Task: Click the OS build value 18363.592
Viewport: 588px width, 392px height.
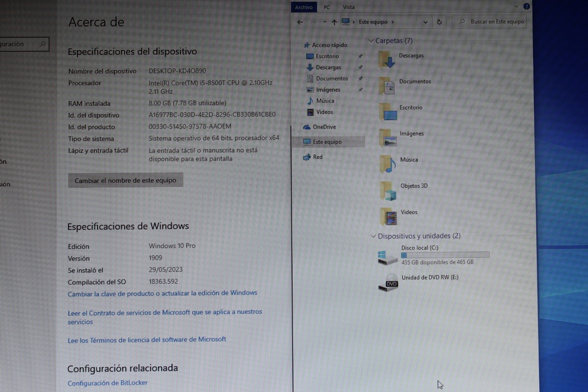Action: [x=164, y=281]
